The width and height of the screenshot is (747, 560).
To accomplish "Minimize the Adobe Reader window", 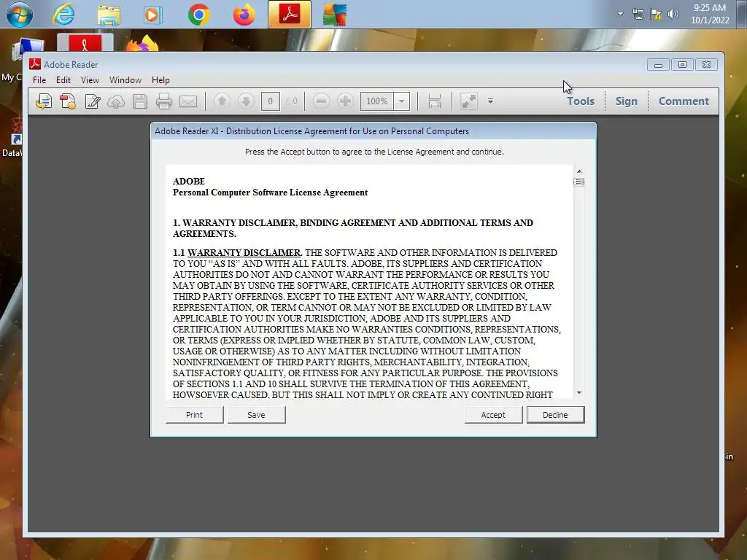I will [659, 64].
